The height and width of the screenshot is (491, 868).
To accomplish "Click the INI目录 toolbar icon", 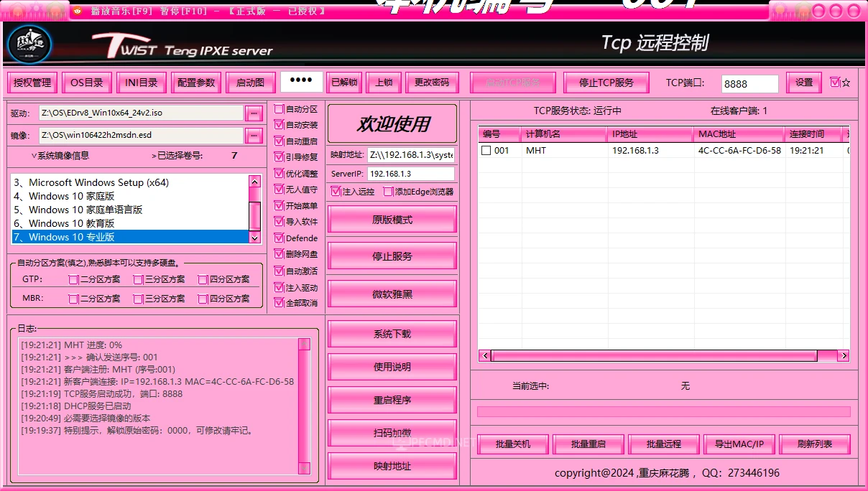I will pos(141,82).
